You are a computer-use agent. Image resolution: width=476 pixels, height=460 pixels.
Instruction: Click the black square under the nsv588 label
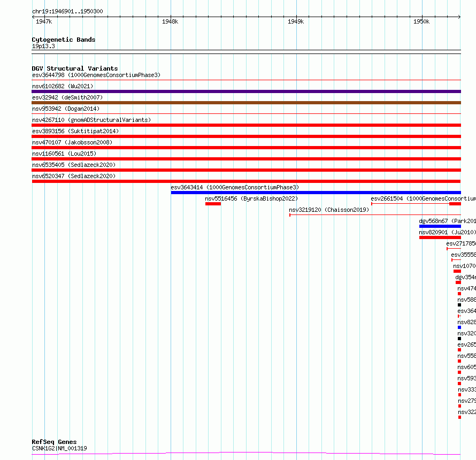[459, 305]
